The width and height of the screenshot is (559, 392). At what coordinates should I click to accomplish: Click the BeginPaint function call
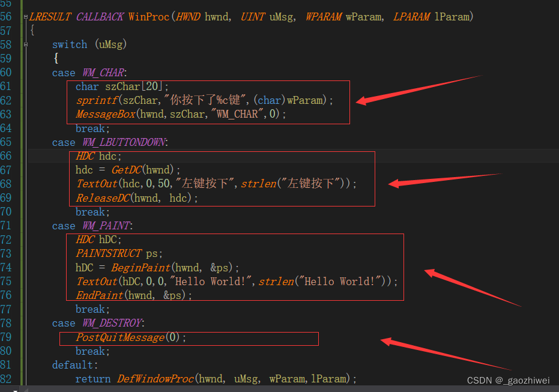(x=141, y=267)
